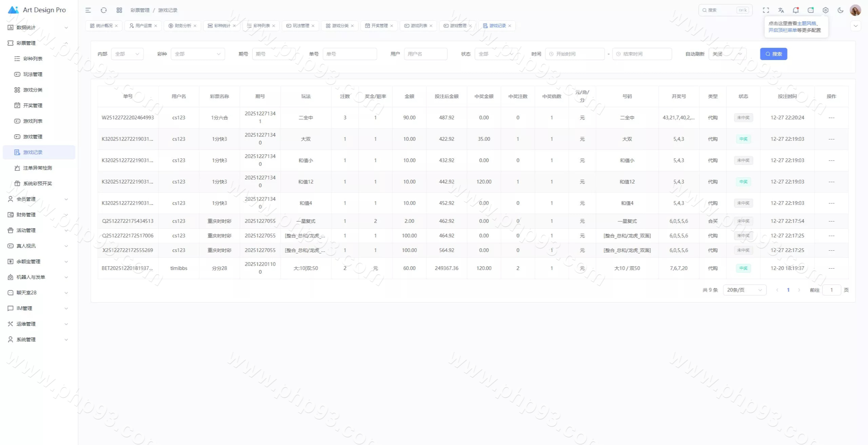Open the notification bell icon
This screenshot has height=445, width=868.
click(x=796, y=10)
